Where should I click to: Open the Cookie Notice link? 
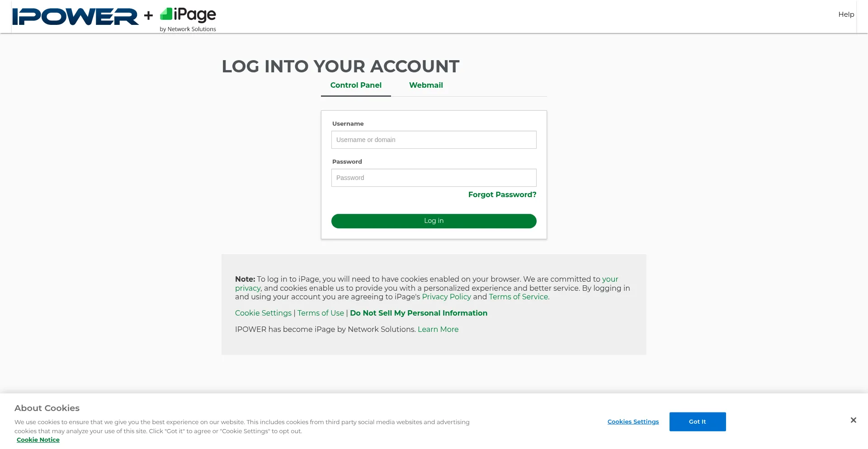(x=38, y=440)
